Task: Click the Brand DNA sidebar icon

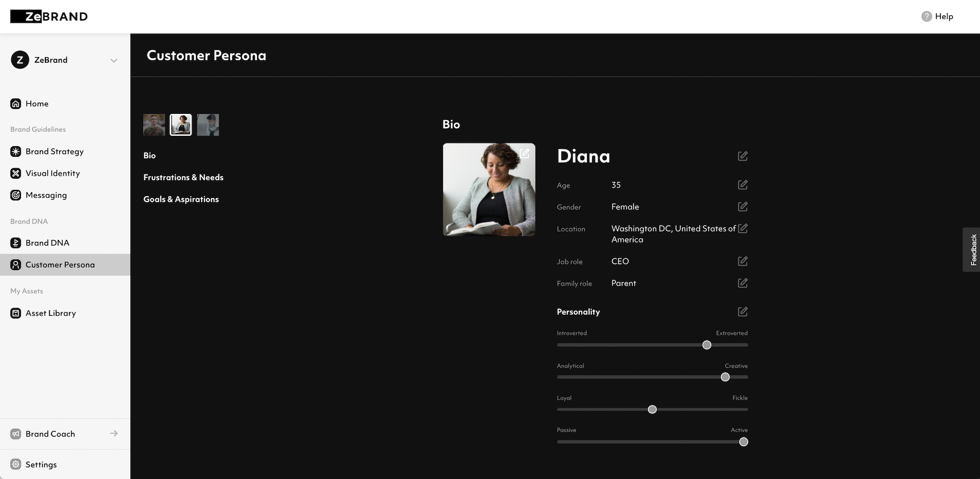Action: pyautogui.click(x=16, y=243)
